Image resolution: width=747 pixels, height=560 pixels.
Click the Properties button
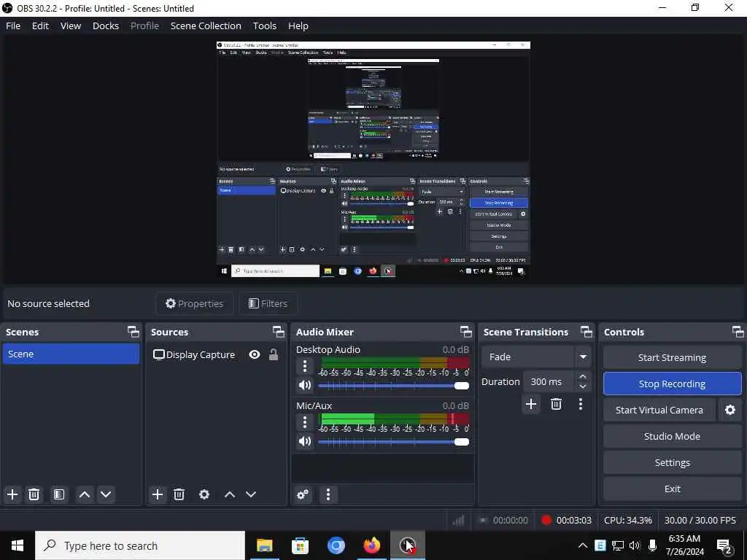pyautogui.click(x=194, y=303)
